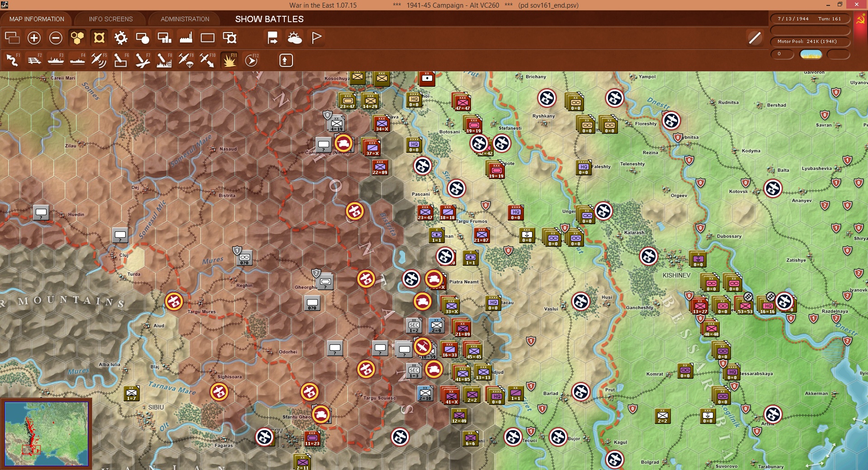The image size is (868, 470).
Task: Click the flag-with-arrow icon
Action: (x=273, y=38)
